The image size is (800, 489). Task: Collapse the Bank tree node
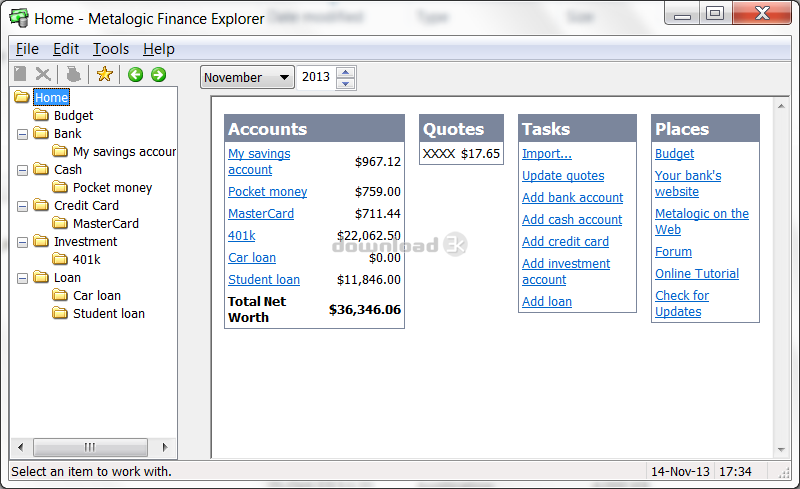(22, 134)
